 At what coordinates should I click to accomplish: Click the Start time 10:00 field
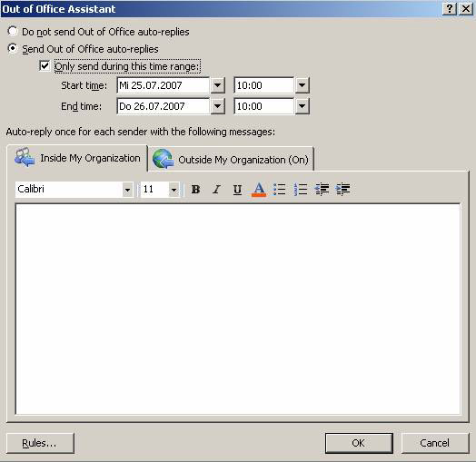point(264,85)
